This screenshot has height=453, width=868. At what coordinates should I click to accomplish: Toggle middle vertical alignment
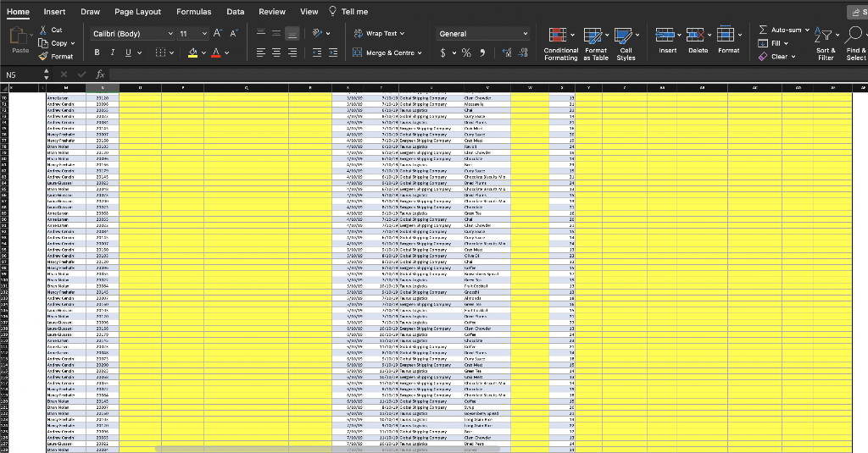(x=276, y=33)
